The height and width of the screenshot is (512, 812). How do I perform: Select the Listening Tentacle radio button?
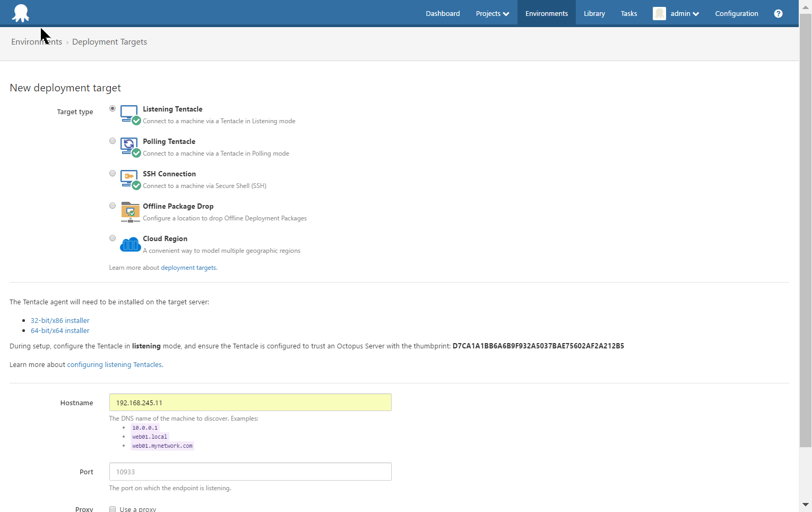point(113,108)
